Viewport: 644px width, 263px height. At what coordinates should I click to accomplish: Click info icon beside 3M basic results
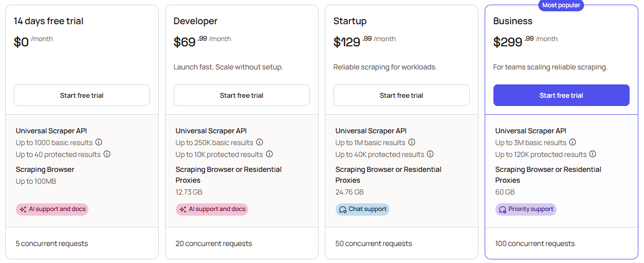pos(573,143)
